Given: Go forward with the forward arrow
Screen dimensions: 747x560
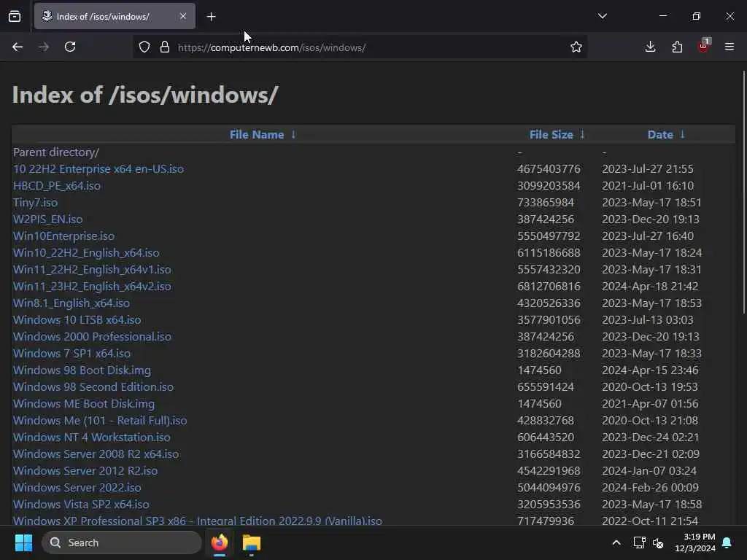Looking at the screenshot, I should point(44,47).
